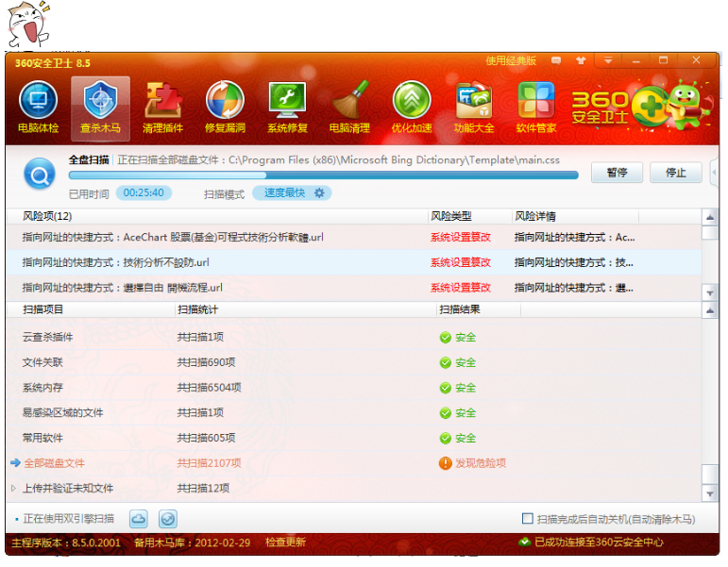Click the green check icon in 云查杀插件 row
Image resolution: width=728 pixels, height=567 pixels.
tap(446, 338)
